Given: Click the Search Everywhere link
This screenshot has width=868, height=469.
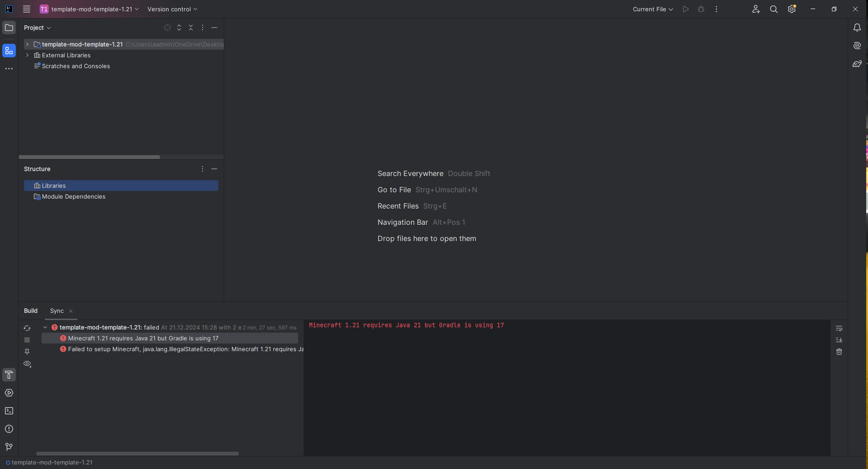Looking at the screenshot, I should click(410, 173).
